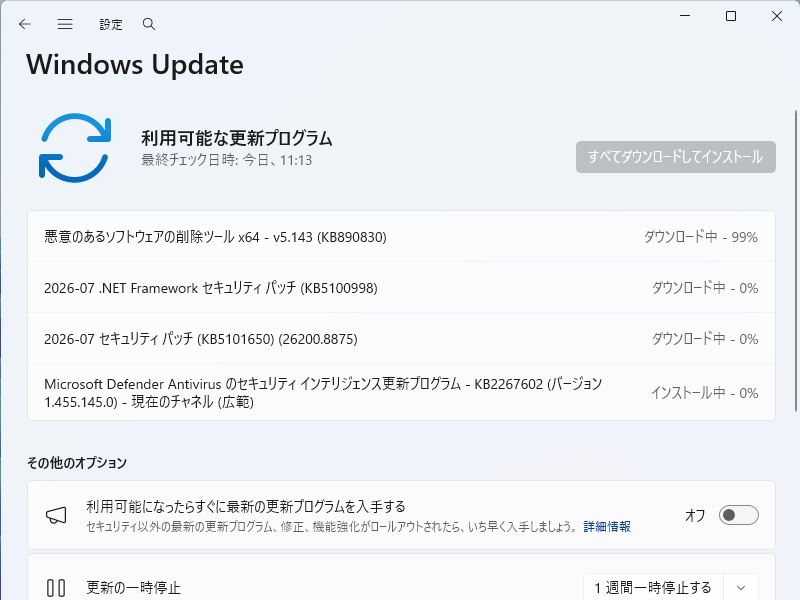Click the 1週間一時停止する button
Viewport: 800px width, 600px height.
point(653,588)
